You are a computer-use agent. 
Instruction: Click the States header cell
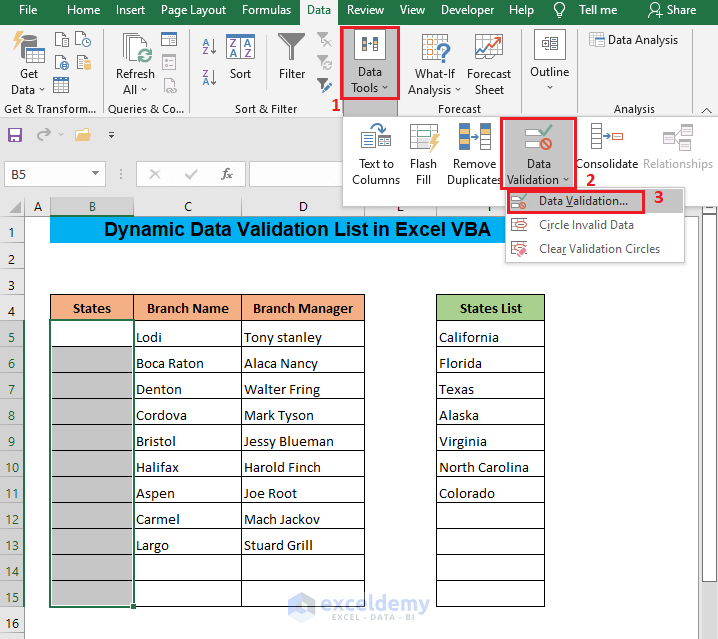(92, 308)
